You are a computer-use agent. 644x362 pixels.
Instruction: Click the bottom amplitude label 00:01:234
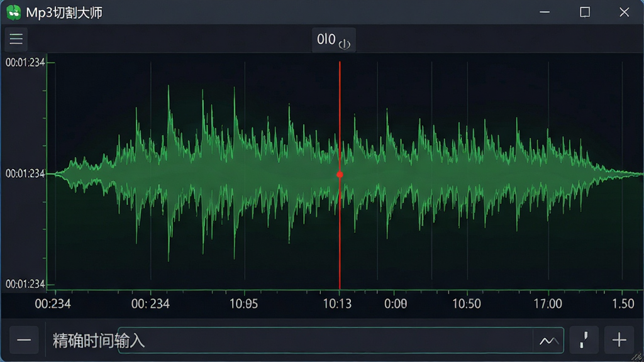pos(25,284)
